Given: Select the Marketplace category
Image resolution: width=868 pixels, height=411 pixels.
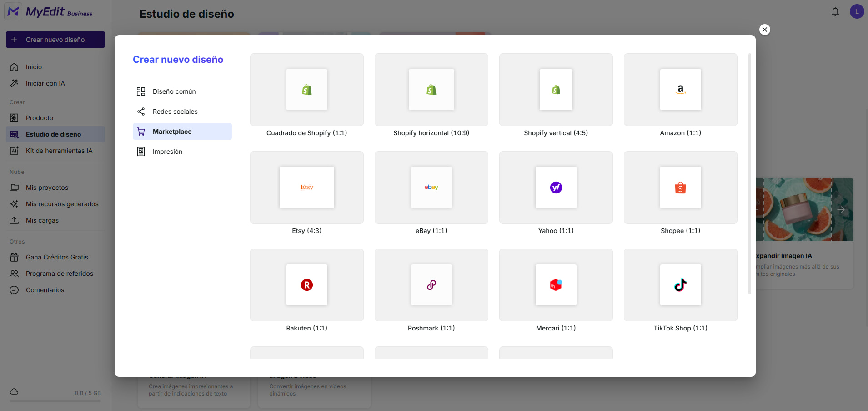Looking at the screenshot, I should point(182,132).
